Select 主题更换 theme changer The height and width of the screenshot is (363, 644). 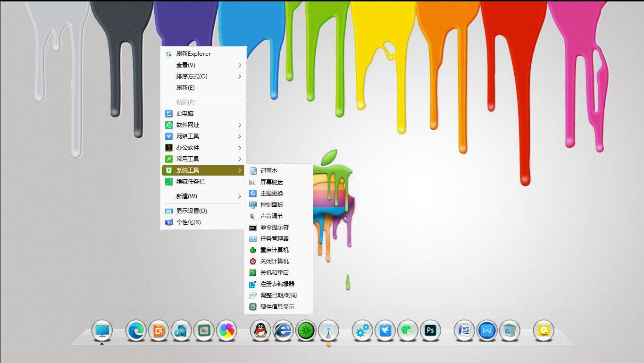click(278, 194)
